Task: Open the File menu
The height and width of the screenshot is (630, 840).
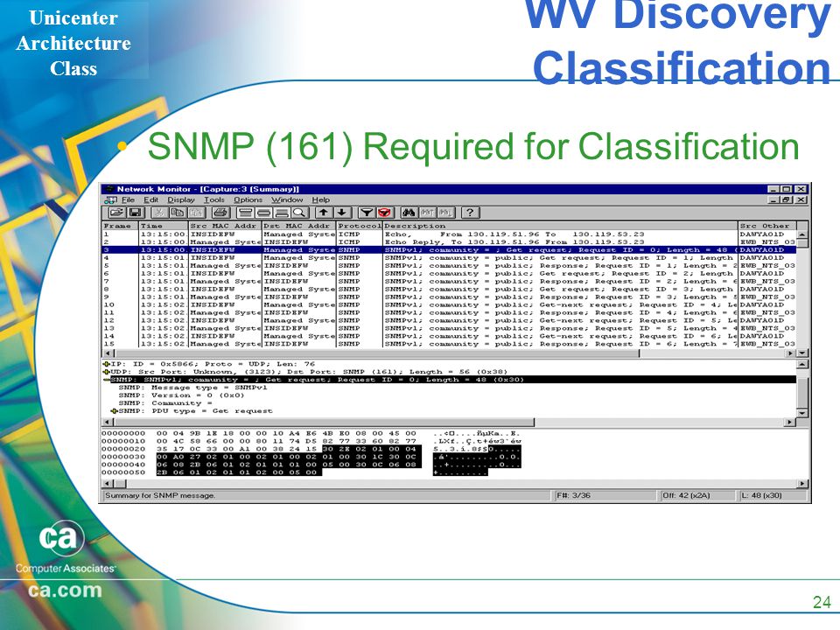Action: coord(128,199)
